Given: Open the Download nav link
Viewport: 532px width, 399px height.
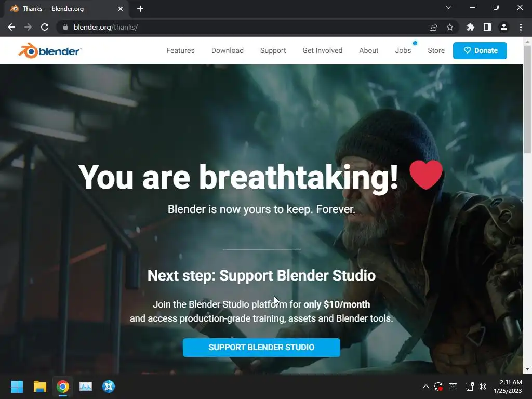Looking at the screenshot, I should coord(228,50).
